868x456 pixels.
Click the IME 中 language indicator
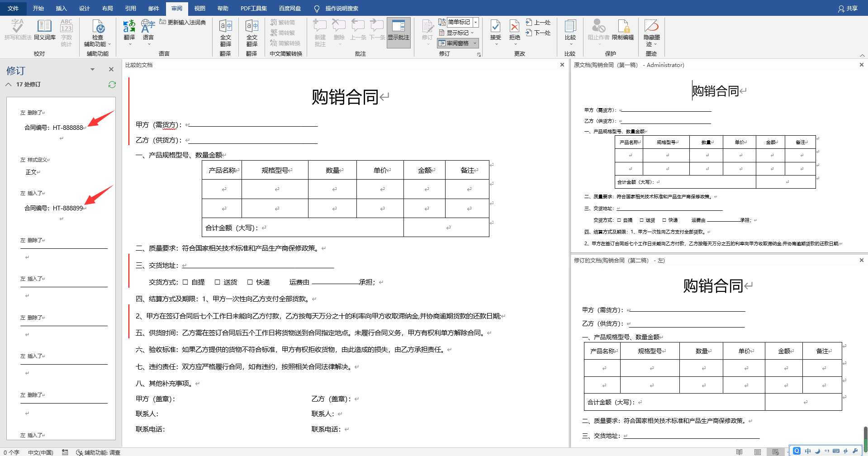click(808, 451)
